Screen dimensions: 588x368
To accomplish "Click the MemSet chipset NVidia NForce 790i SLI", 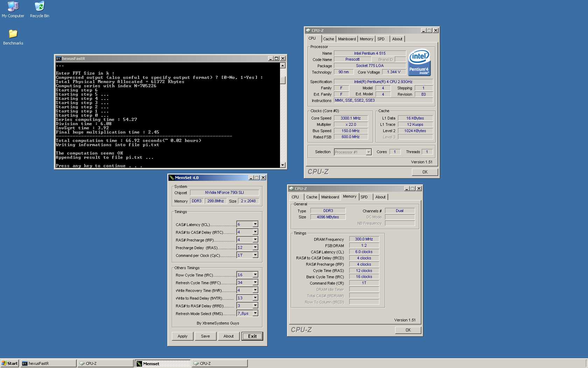I will pyautogui.click(x=224, y=192).
